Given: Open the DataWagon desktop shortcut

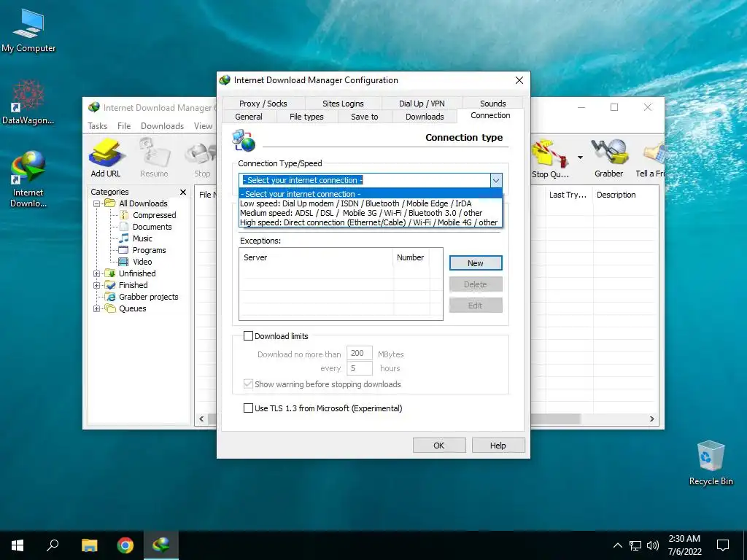Looking at the screenshot, I should point(28,102).
